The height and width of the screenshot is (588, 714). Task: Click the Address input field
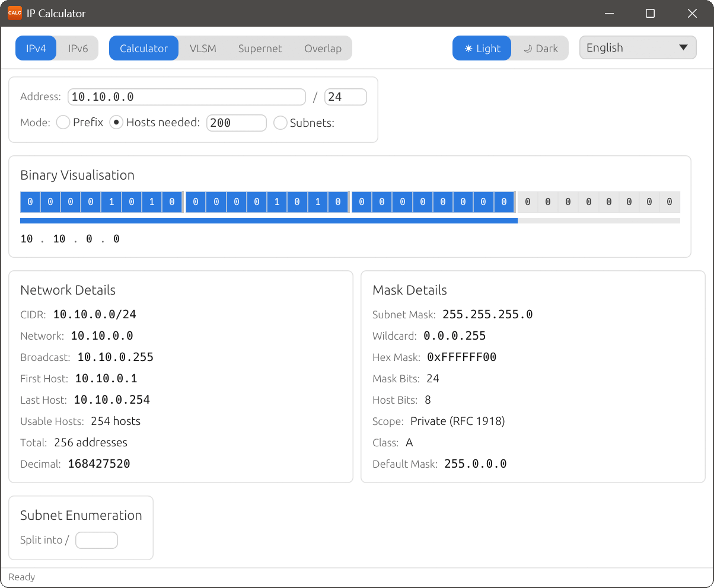tap(186, 96)
